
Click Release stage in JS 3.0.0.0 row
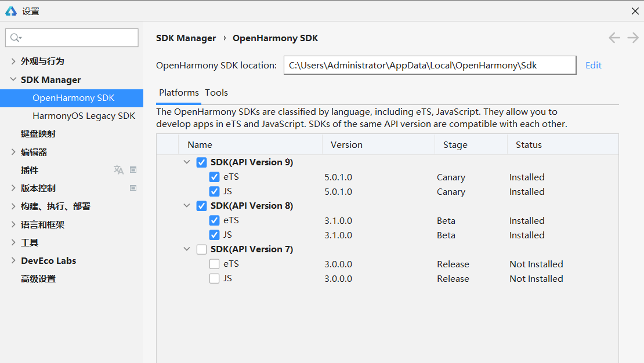453,279
